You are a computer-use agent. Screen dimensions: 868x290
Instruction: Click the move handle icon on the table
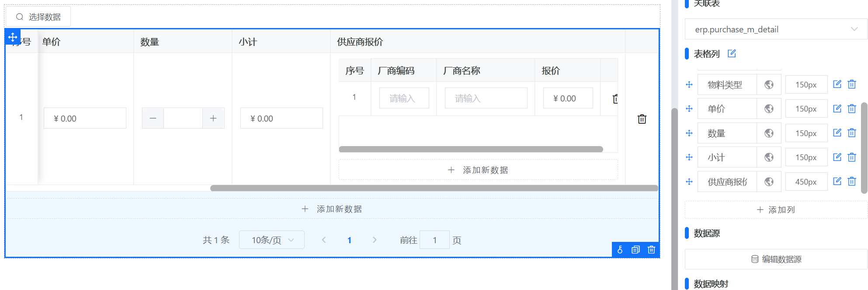[x=13, y=37]
